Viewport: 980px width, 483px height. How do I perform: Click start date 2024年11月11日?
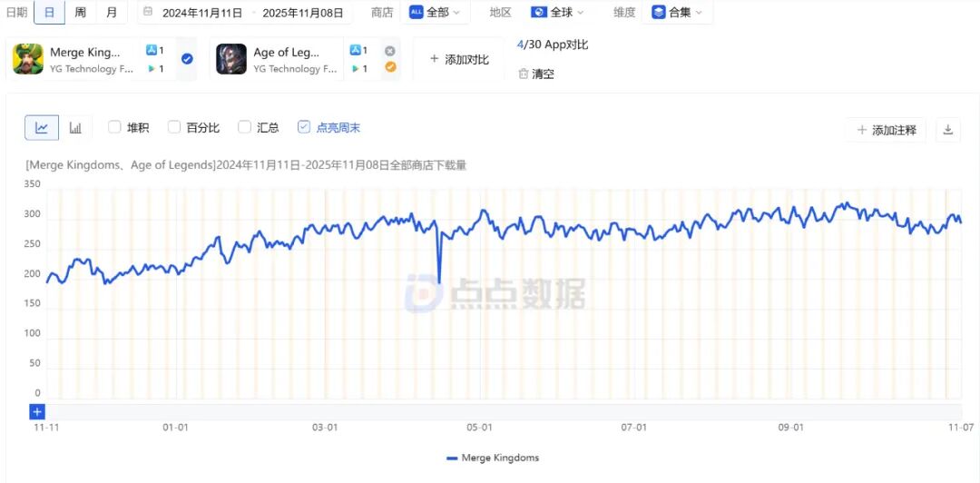201,13
